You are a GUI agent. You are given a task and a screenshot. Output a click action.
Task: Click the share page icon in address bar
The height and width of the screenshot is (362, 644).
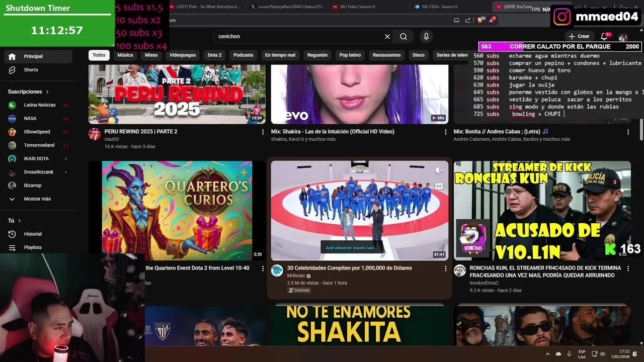click(468, 20)
